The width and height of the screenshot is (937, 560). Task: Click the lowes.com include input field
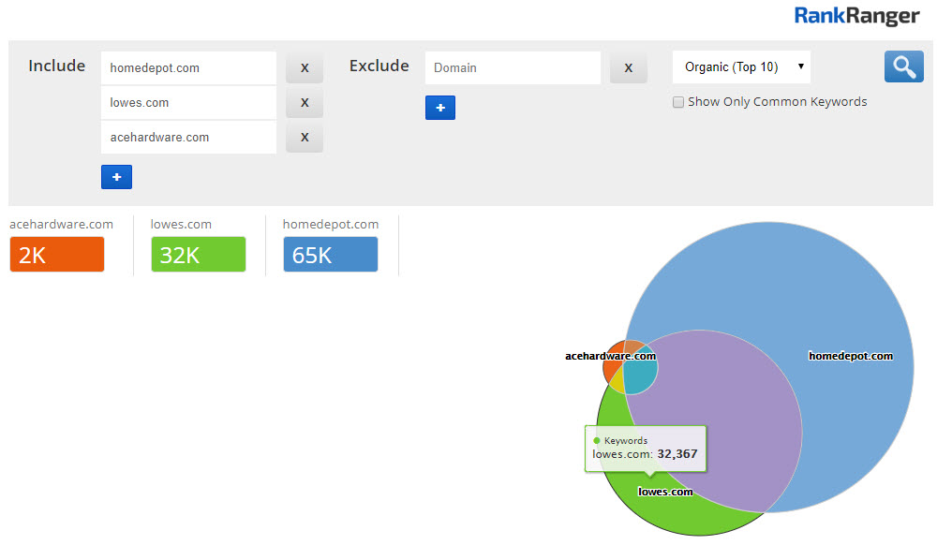point(188,102)
